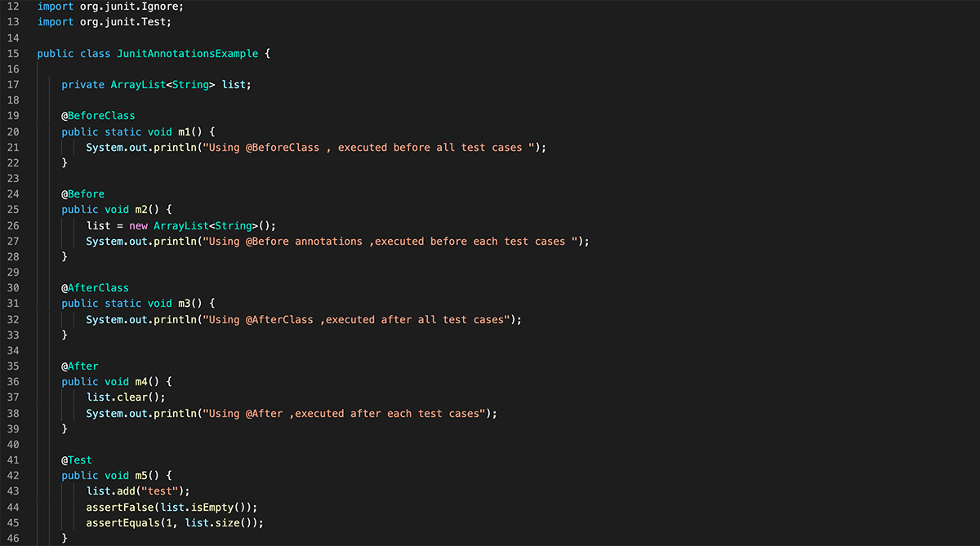The height and width of the screenshot is (546, 980).
Task: Click line number 15 in the gutter
Action: pos(12,54)
